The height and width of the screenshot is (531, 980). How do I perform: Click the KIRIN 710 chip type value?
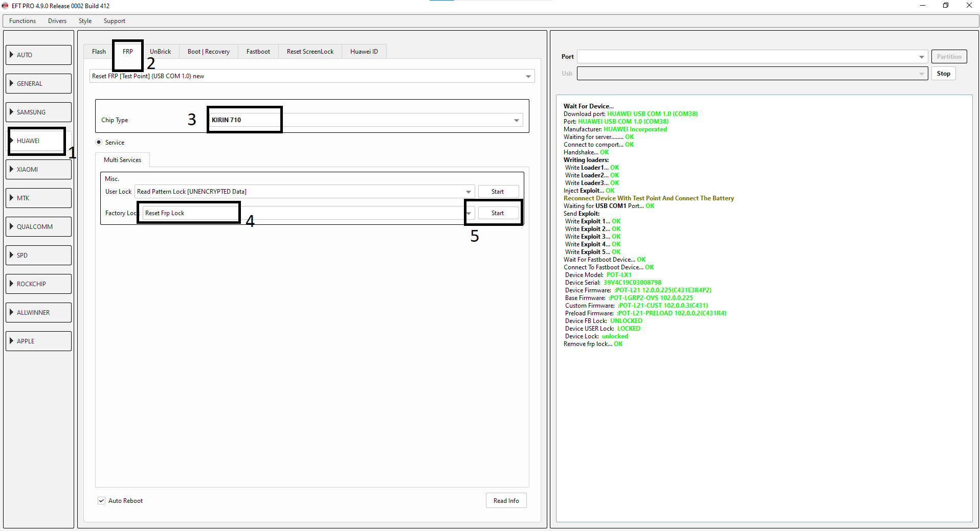click(227, 120)
